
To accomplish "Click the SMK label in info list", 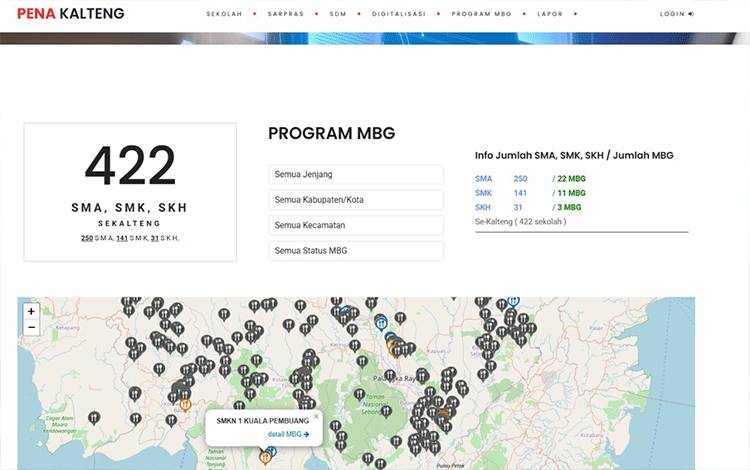I will [x=483, y=193].
